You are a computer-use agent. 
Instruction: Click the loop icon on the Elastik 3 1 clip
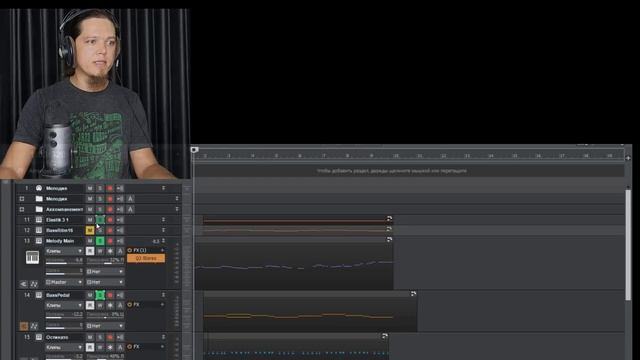pos(389,219)
